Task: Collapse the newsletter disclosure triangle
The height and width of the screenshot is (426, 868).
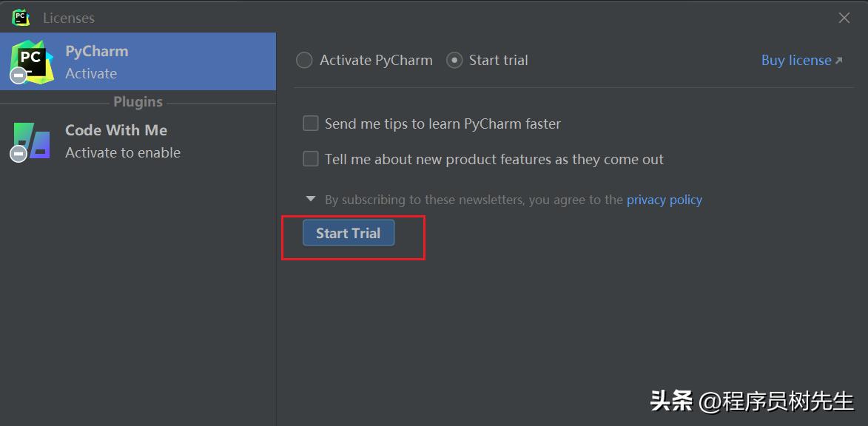Action: [x=311, y=199]
